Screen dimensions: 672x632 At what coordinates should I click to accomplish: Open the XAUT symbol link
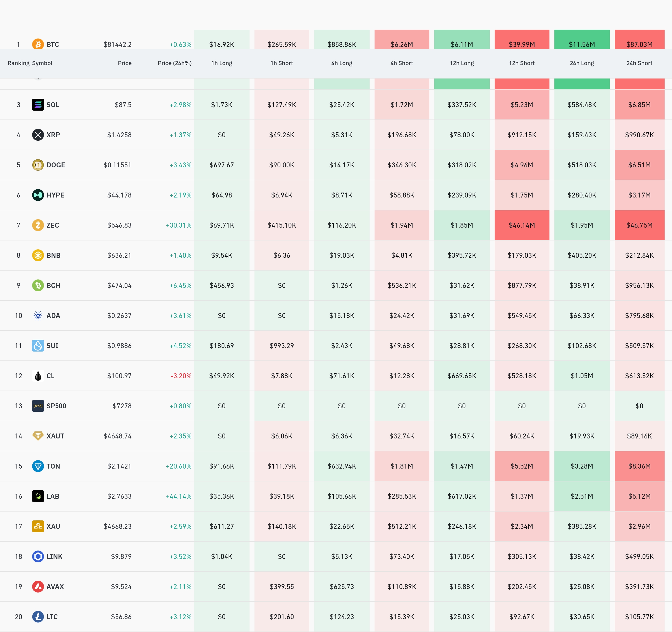tap(55, 436)
